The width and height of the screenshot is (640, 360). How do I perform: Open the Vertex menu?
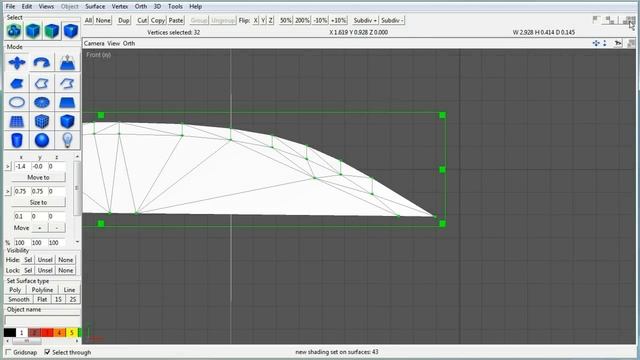(x=120, y=7)
